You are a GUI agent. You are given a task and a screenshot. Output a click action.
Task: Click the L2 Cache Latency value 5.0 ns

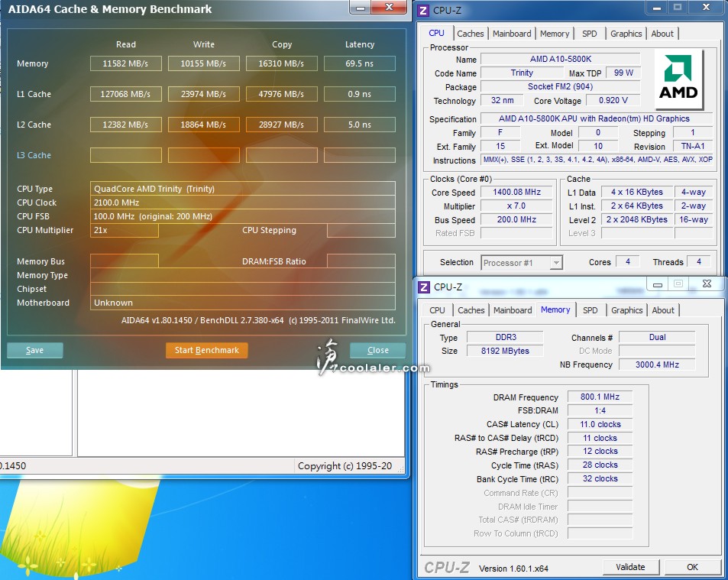[x=360, y=125]
